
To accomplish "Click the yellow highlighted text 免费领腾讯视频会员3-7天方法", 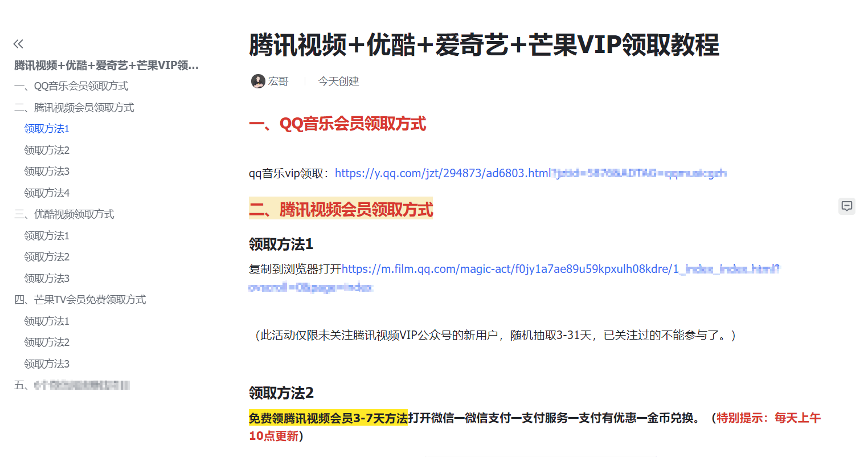I will coord(326,418).
